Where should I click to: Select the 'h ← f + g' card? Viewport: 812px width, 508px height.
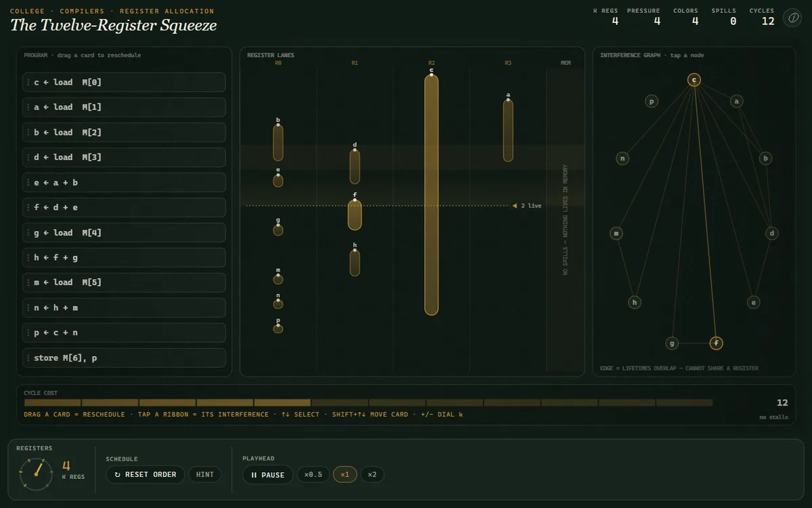click(x=124, y=257)
